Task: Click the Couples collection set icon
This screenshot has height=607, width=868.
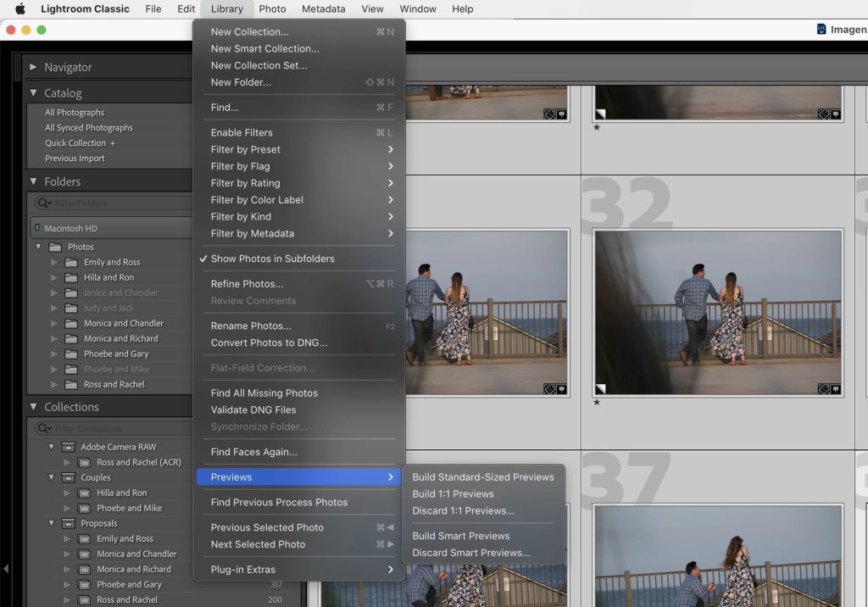Action: point(67,477)
